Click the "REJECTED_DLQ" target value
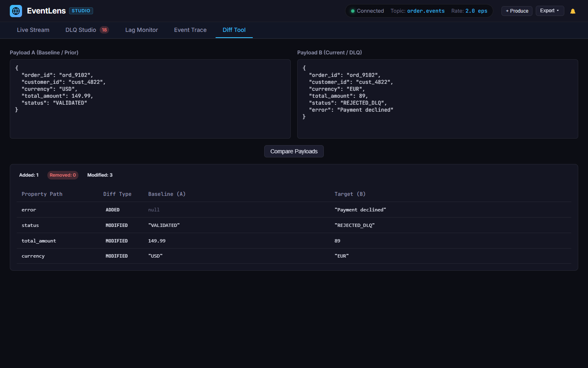This screenshot has height=368, width=588. (354, 225)
